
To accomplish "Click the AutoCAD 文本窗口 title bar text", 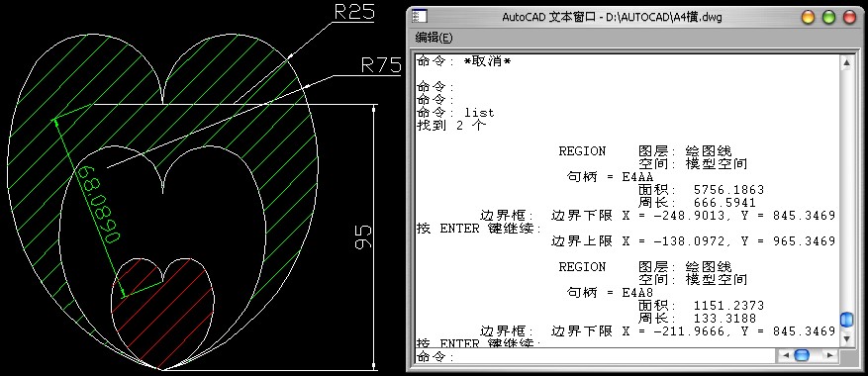I will coord(612,17).
